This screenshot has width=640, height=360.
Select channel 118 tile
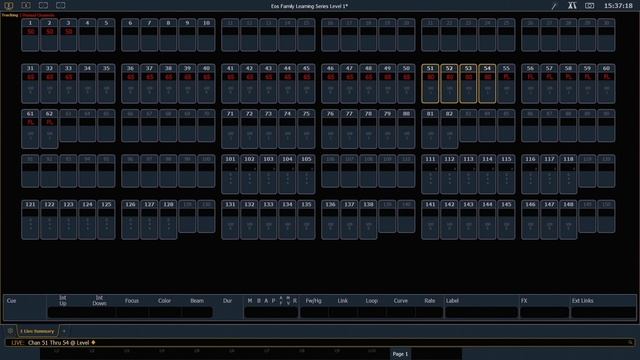point(568,174)
